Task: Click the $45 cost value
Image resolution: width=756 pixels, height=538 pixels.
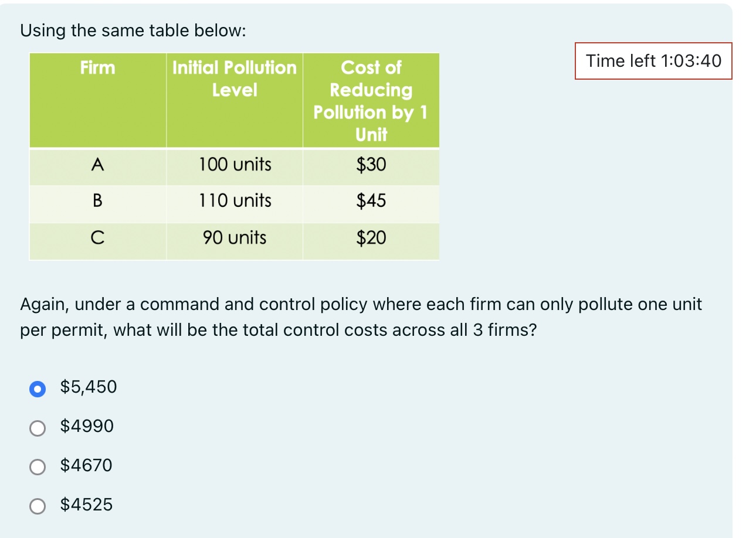Action: 371,201
